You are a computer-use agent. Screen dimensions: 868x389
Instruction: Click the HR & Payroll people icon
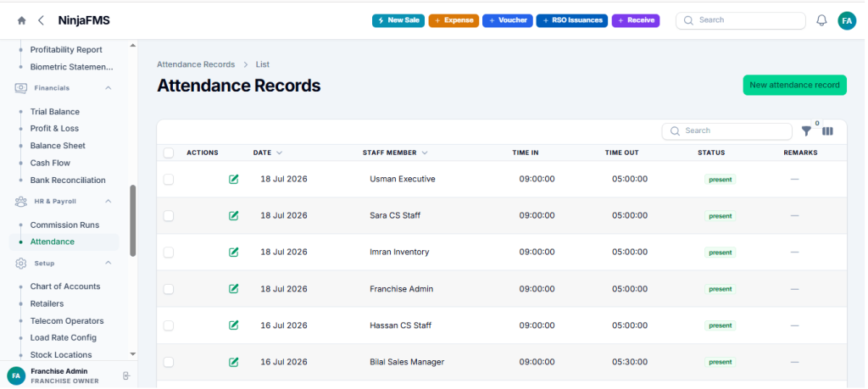tap(21, 202)
